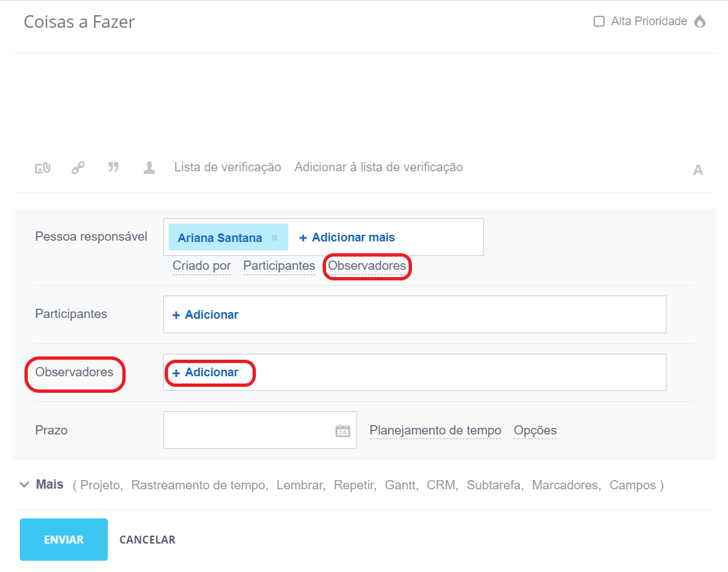Click the mention person icon
Viewport: 728px width, 572px height.
coord(149,168)
